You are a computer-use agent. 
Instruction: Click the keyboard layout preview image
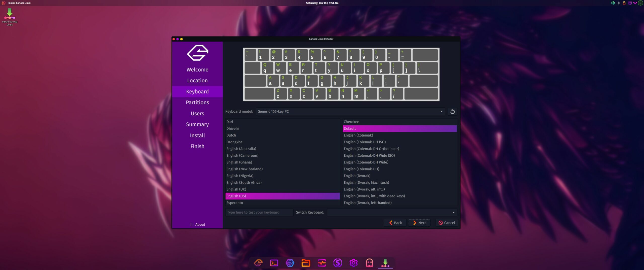pyautogui.click(x=341, y=74)
